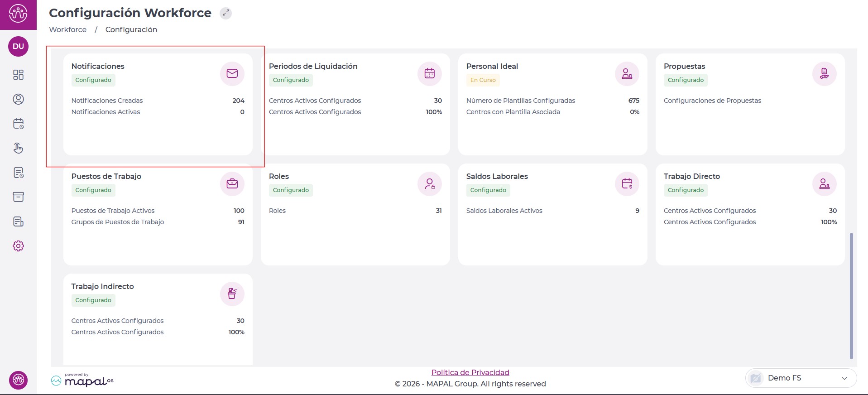Viewport: 868px width, 395px height.
Task: Open the Roles user-lock icon
Action: [429, 183]
